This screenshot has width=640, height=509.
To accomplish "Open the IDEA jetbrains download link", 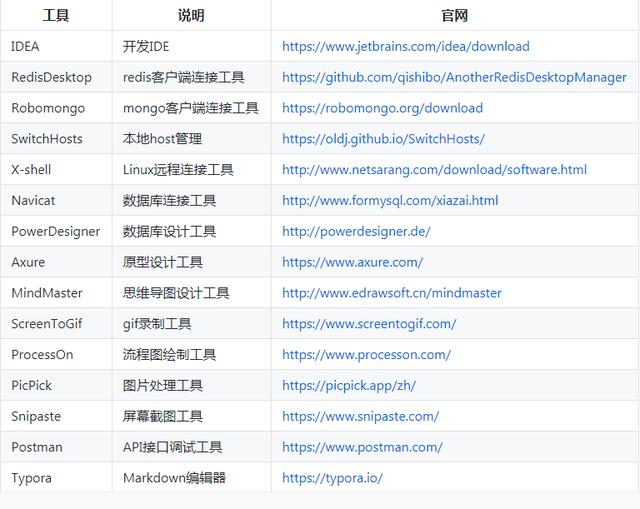I will (x=405, y=46).
